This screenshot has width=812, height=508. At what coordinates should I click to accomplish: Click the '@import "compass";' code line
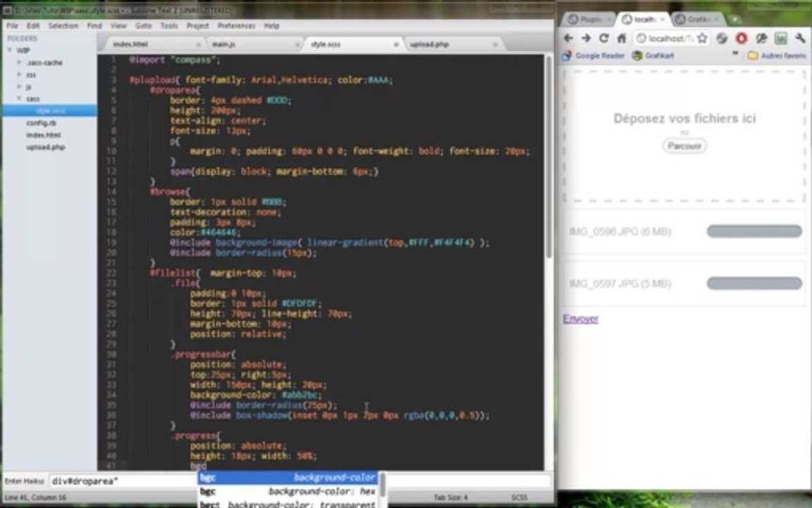click(175, 60)
